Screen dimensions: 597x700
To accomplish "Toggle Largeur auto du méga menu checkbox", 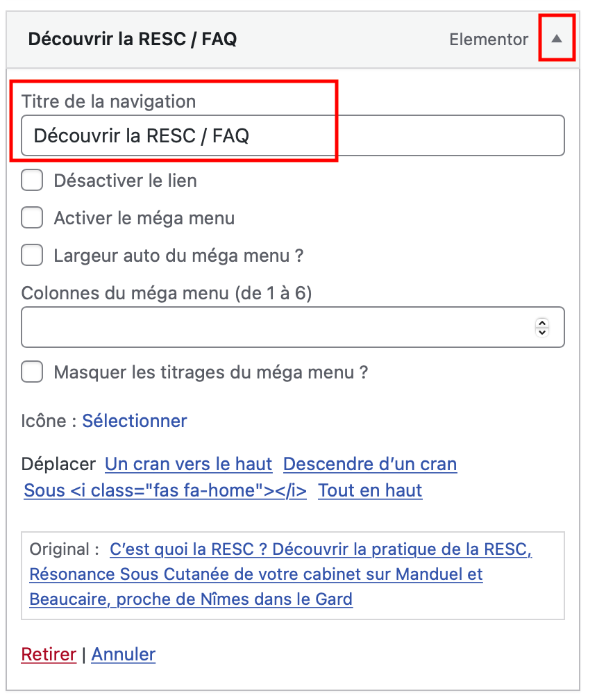I will click(x=32, y=256).
